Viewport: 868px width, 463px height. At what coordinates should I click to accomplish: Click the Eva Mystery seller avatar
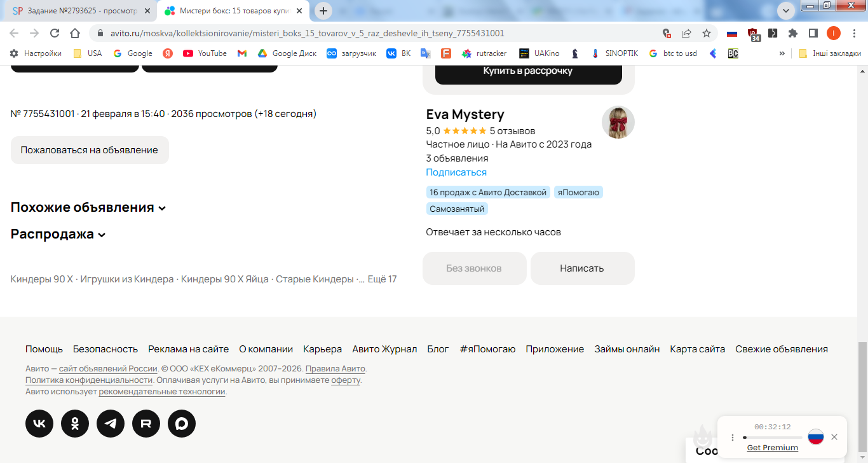pos(618,122)
